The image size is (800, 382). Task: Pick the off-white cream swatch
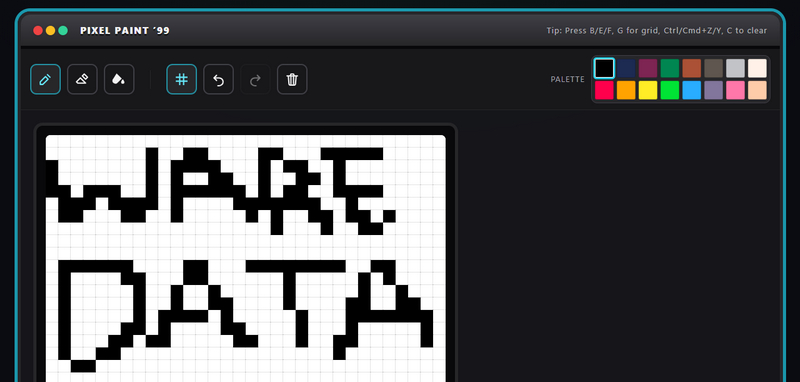pos(758,68)
